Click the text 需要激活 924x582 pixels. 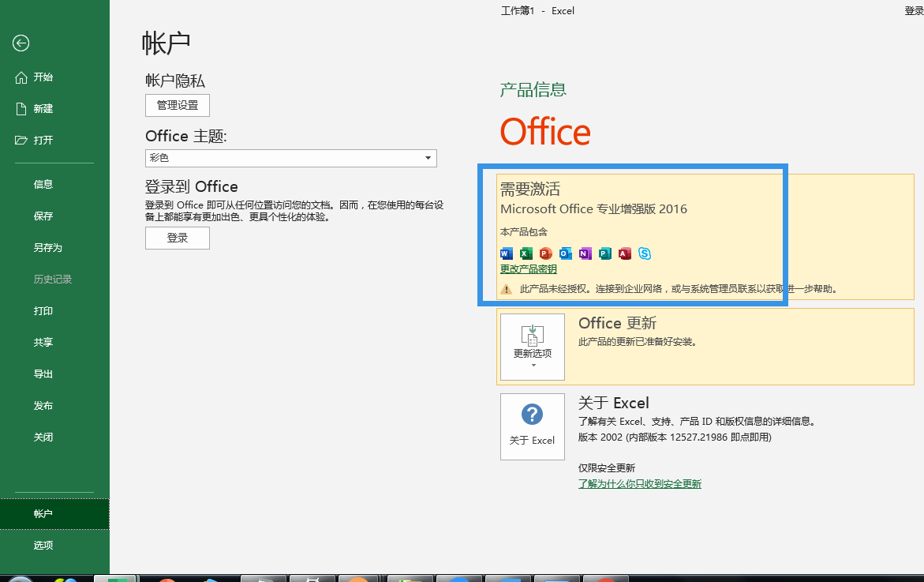[530, 189]
